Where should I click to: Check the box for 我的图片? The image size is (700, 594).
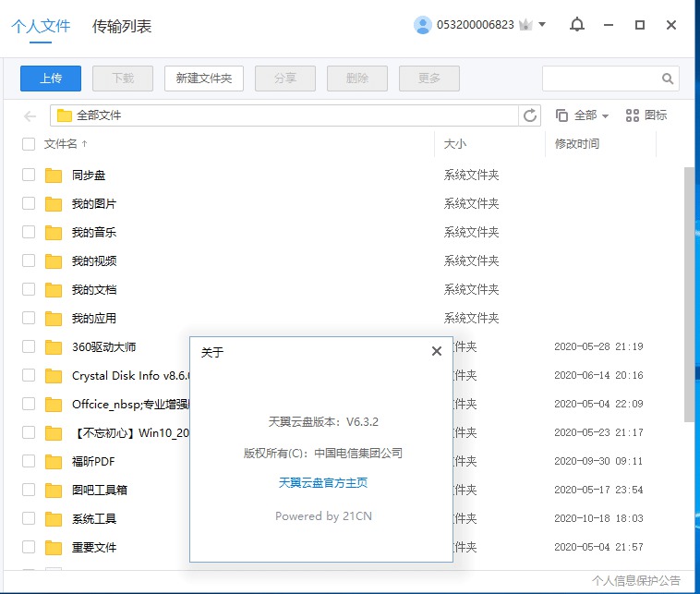(29, 203)
